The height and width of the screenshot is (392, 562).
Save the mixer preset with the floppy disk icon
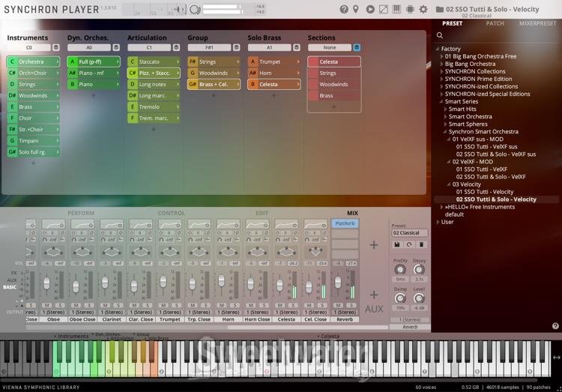point(397,244)
